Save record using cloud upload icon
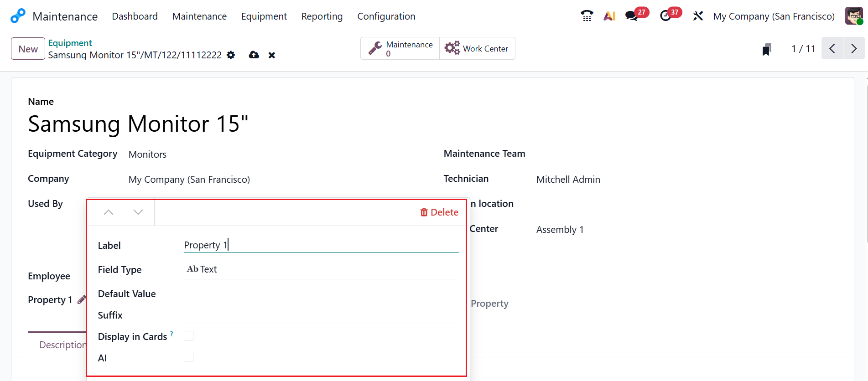Viewport: 868px width, 381px height. [x=254, y=55]
